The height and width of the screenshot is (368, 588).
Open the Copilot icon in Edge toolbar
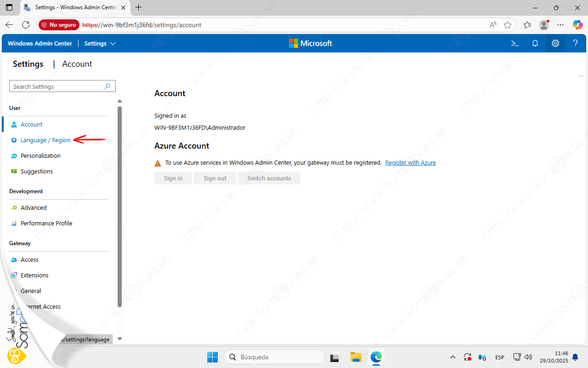[577, 25]
